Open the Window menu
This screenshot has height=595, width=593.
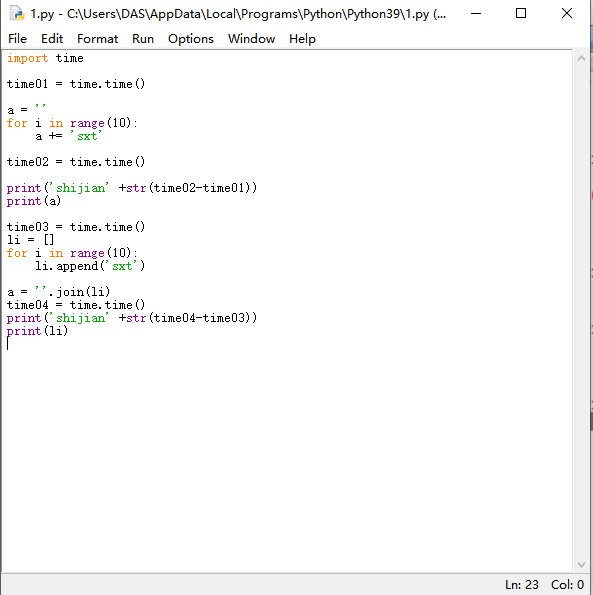tap(252, 39)
